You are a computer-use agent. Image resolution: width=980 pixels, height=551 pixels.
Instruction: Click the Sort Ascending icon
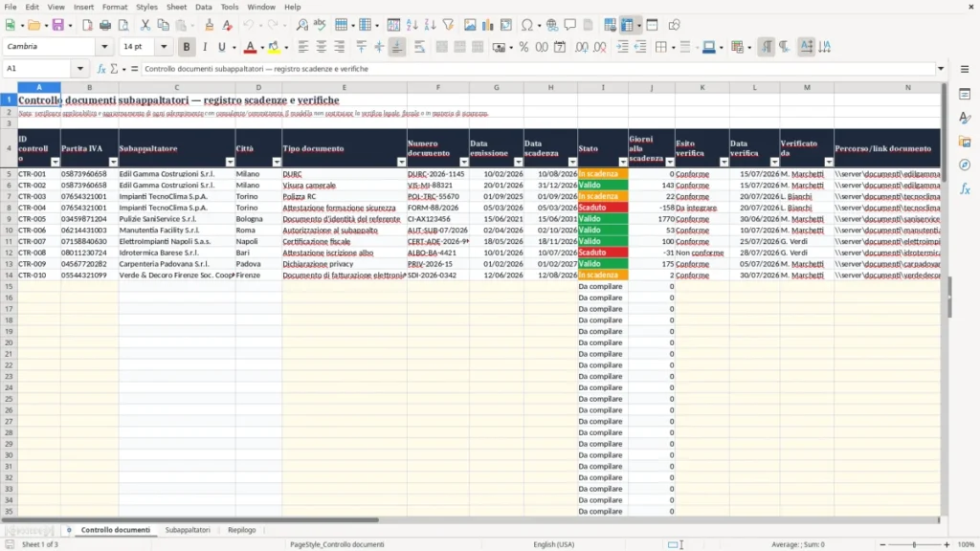coord(412,25)
